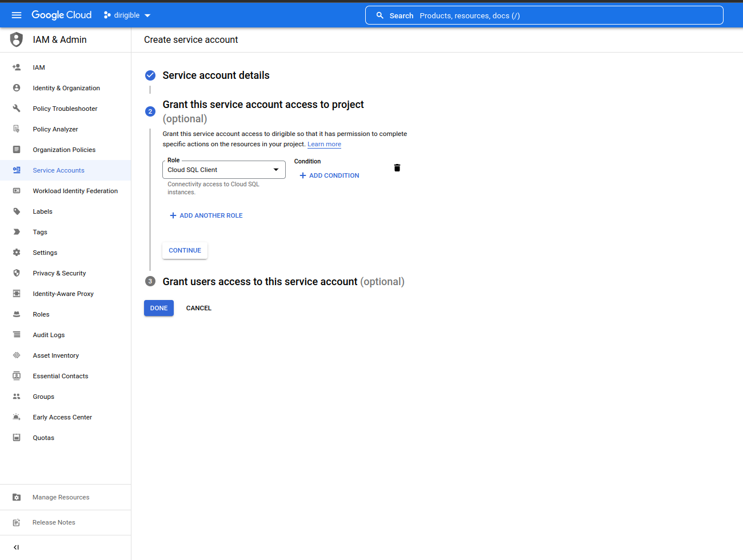Expand the Service account details step
The image size is (743, 560).
pos(216,75)
